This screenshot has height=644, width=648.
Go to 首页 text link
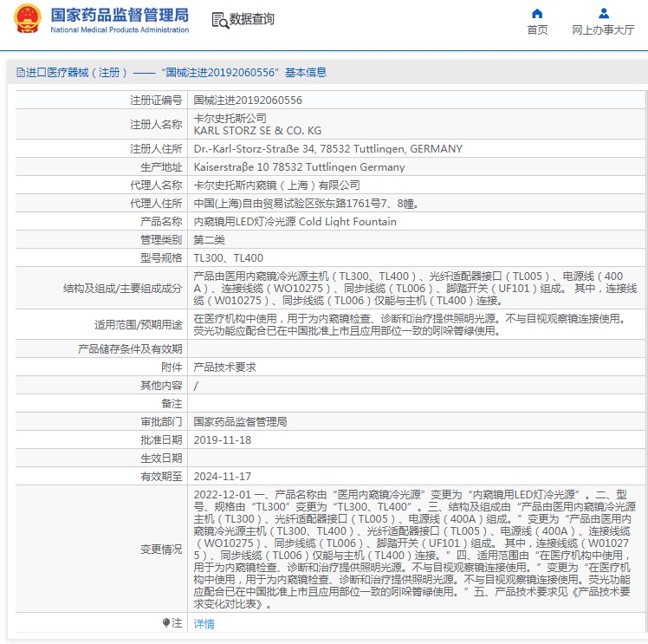[x=537, y=29]
